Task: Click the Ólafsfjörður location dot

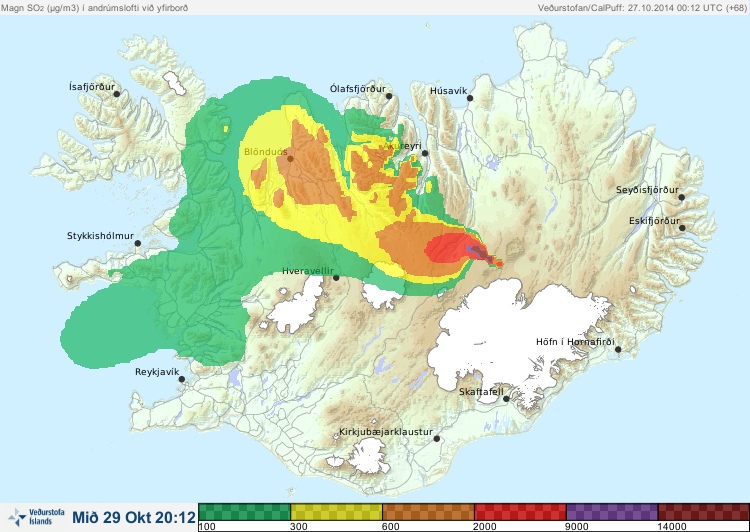Action: coord(389,96)
